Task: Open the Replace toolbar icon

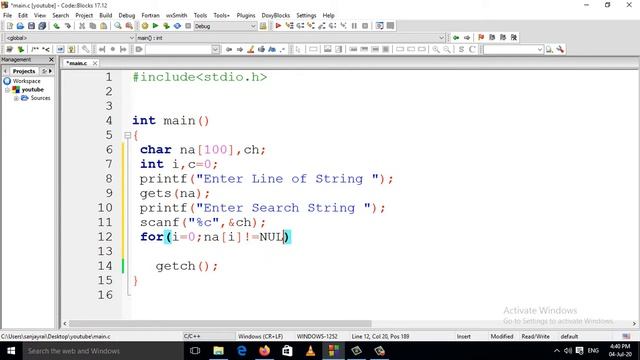Action: (129, 26)
